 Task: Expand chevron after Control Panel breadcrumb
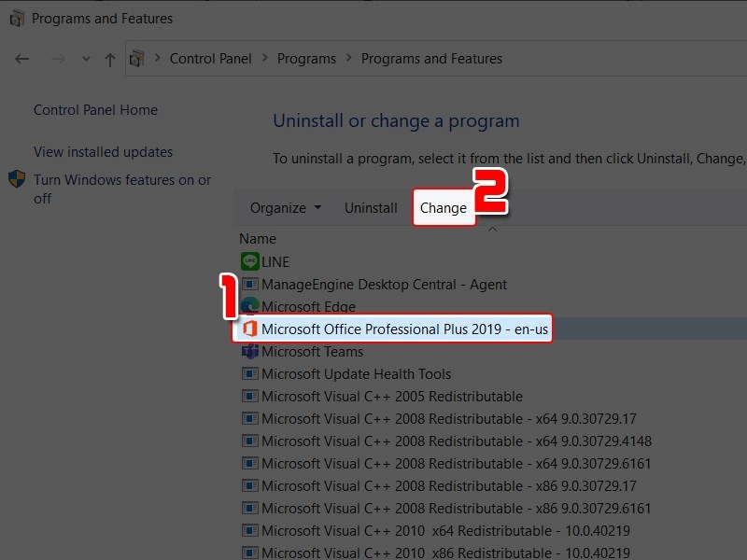pos(265,58)
